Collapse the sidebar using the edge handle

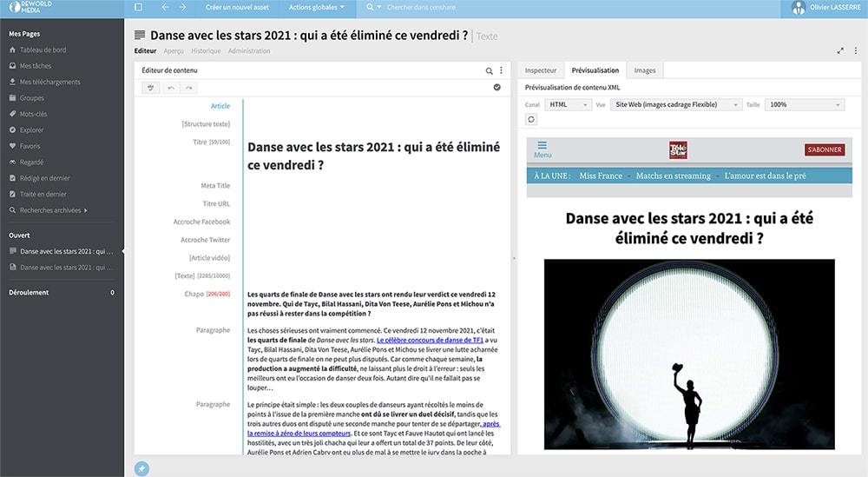click(123, 251)
